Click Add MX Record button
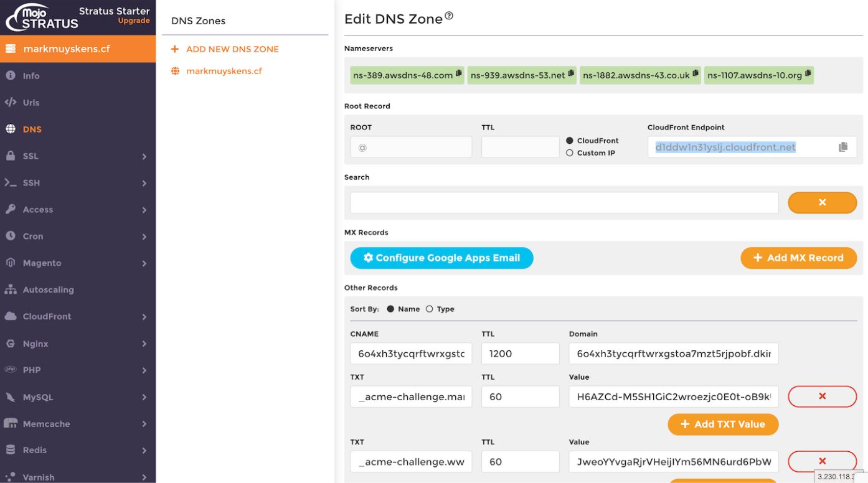 pyautogui.click(x=798, y=258)
